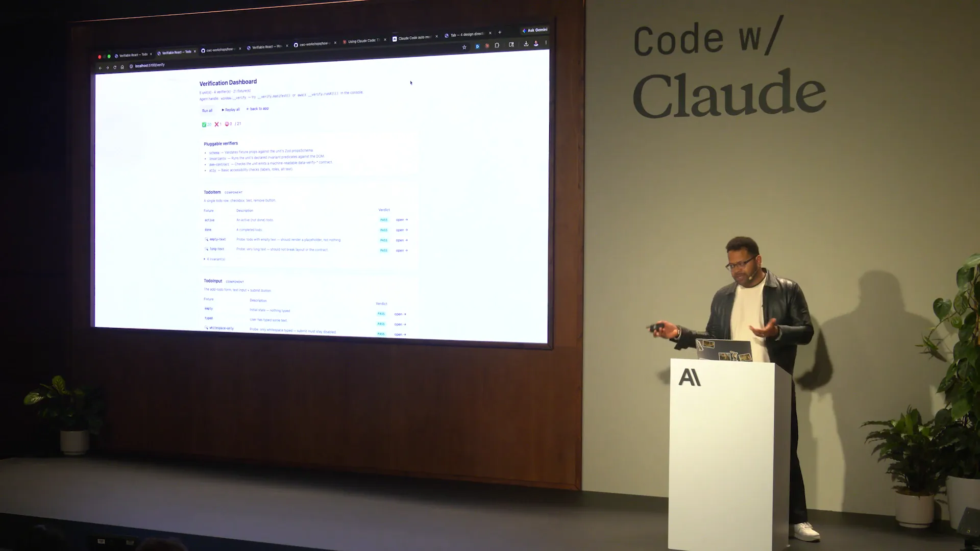980x551 pixels.
Task: Click the PASS badge for active fixture
Action: point(384,220)
